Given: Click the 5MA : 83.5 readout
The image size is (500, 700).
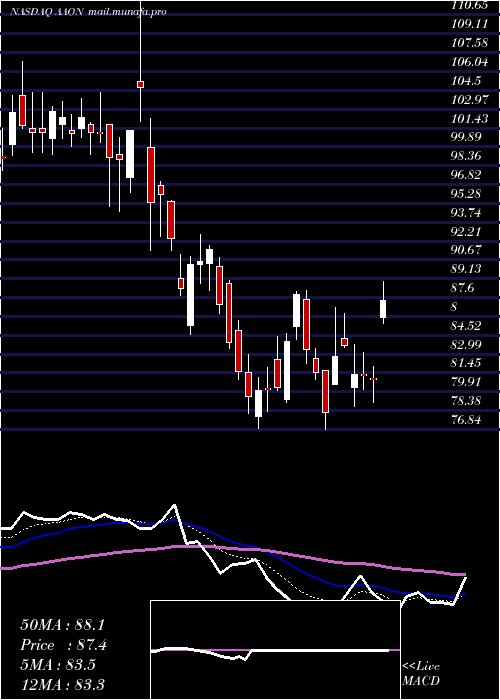Looking at the screenshot, I should 58,665.
